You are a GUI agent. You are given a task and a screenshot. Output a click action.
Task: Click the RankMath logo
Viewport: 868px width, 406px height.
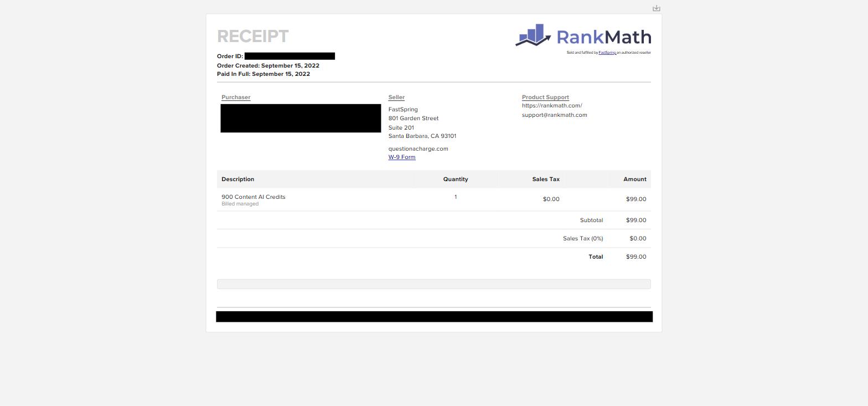(583, 35)
